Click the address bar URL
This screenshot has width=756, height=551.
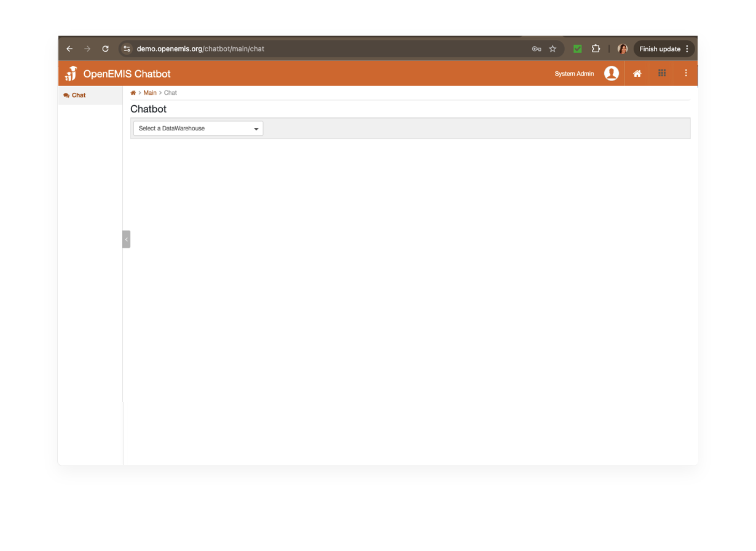pyautogui.click(x=200, y=49)
